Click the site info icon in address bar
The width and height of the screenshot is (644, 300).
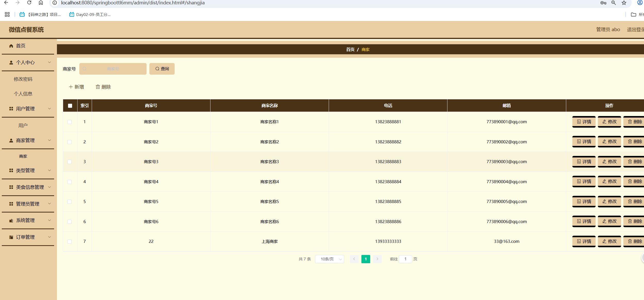(x=55, y=3)
